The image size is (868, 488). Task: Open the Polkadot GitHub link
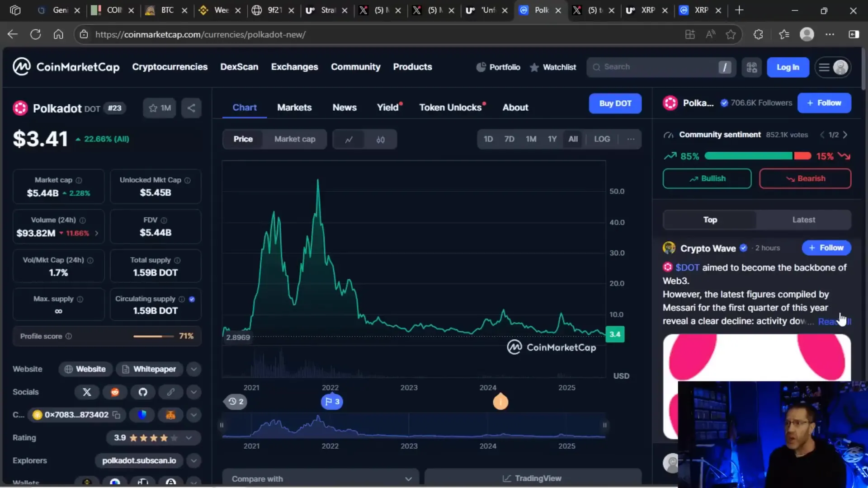(143, 392)
